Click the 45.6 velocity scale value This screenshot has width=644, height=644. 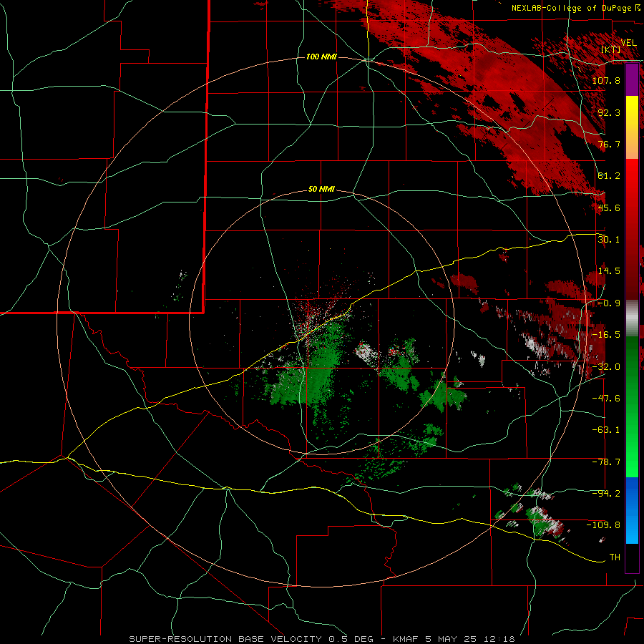(x=609, y=208)
